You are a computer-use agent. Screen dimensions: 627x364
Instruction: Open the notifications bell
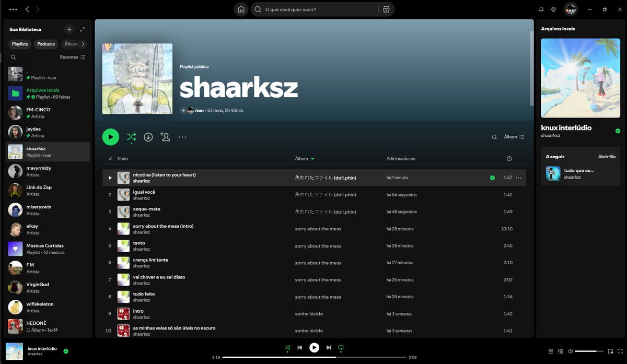click(541, 9)
